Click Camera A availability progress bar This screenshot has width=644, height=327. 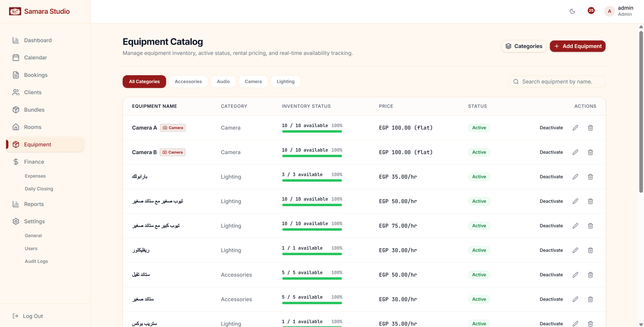(312, 132)
